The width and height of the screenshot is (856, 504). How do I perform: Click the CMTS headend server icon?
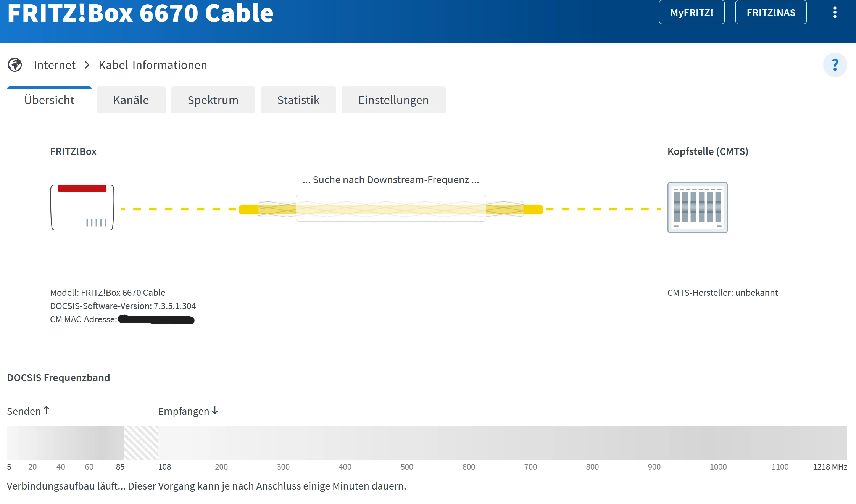pos(697,208)
